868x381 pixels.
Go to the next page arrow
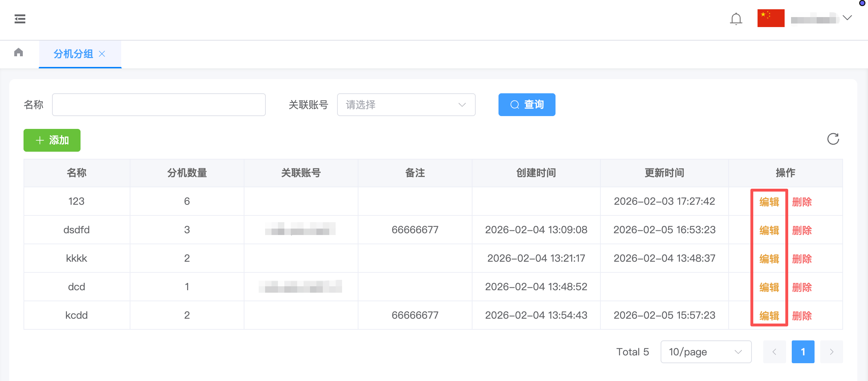(831, 352)
